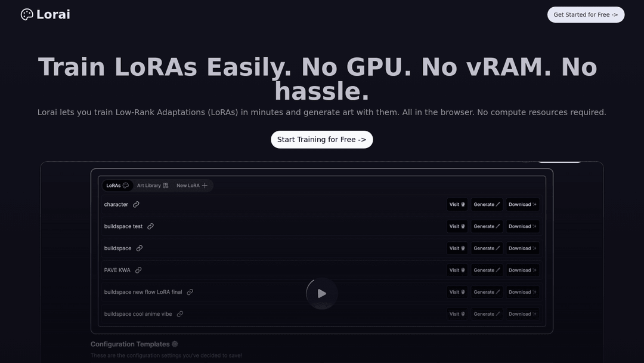
Task: Click the Lorai brand name
Action: 54,14
